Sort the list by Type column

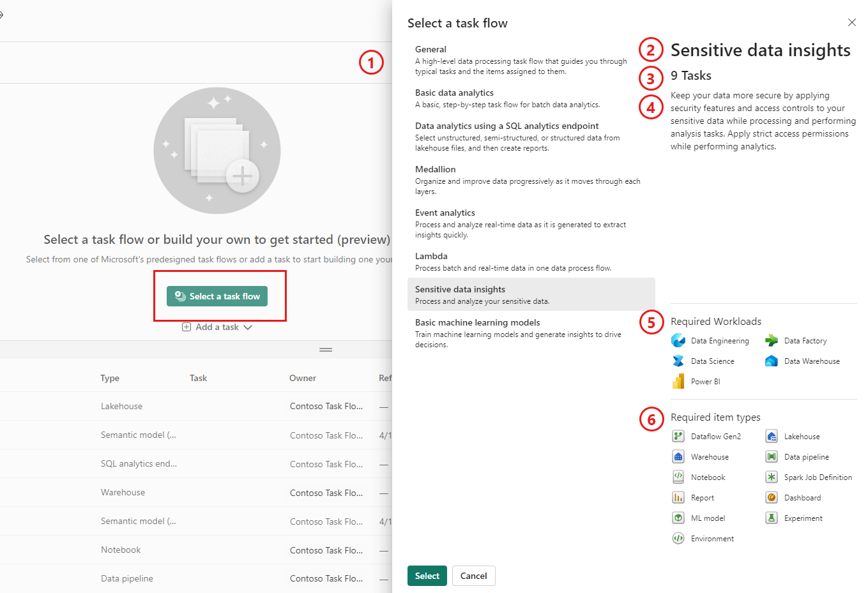[x=110, y=378]
